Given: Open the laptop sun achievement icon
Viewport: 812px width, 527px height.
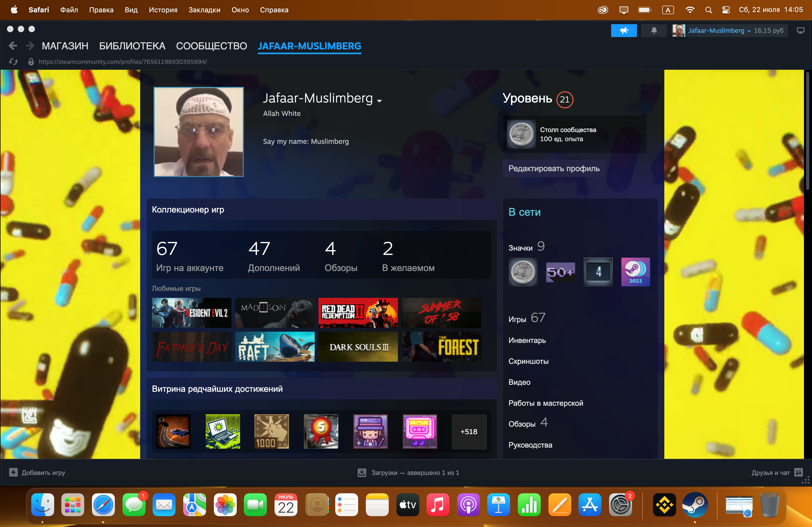Looking at the screenshot, I should click(223, 431).
